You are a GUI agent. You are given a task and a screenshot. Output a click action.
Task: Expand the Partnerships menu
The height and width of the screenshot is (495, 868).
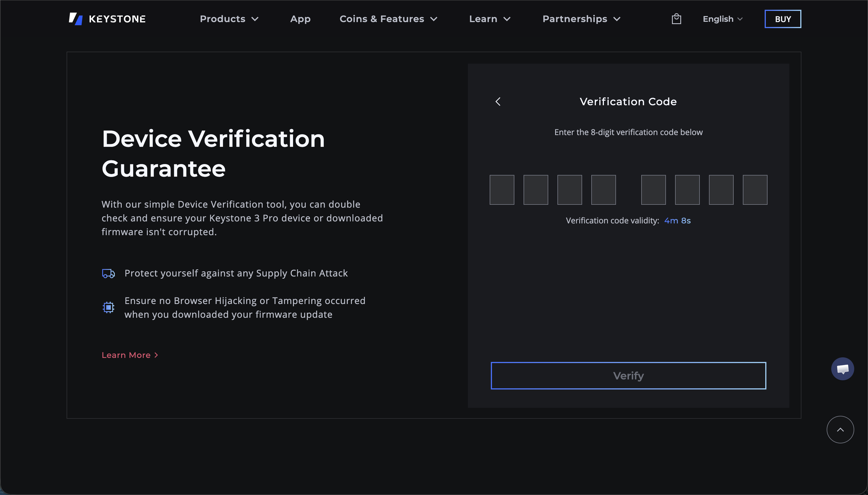coord(581,19)
